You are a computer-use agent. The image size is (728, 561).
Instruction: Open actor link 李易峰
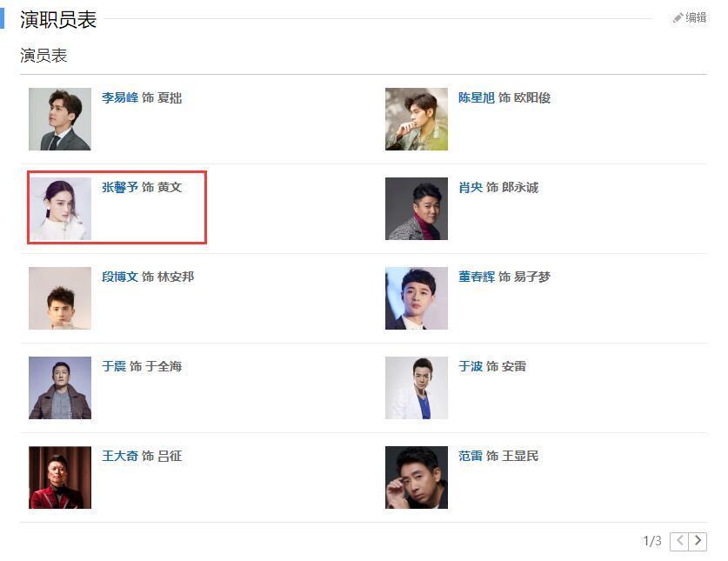(x=120, y=98)
